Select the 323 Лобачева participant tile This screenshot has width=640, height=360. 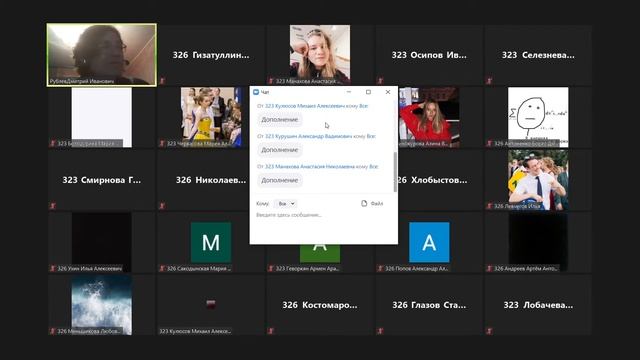pos(538,305)
